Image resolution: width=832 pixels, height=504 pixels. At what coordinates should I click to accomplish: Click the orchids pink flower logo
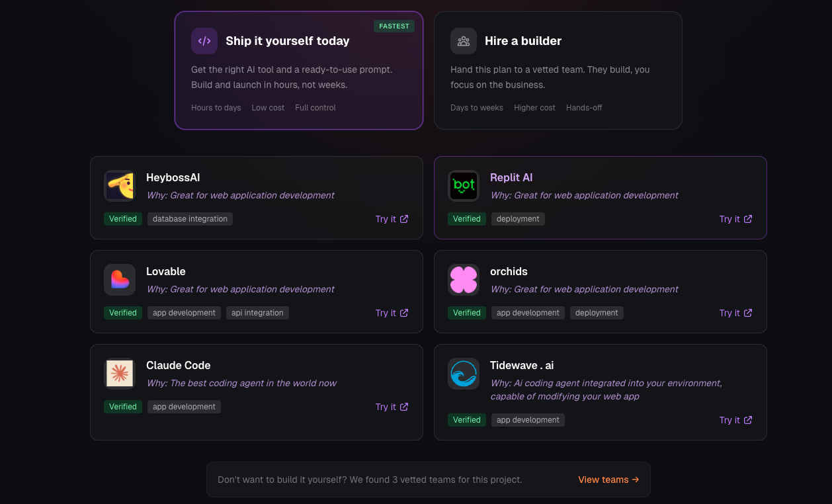pos(464,280)
